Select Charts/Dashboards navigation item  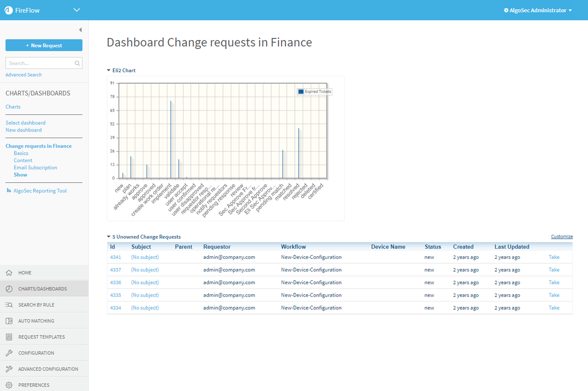pos(42,289)
